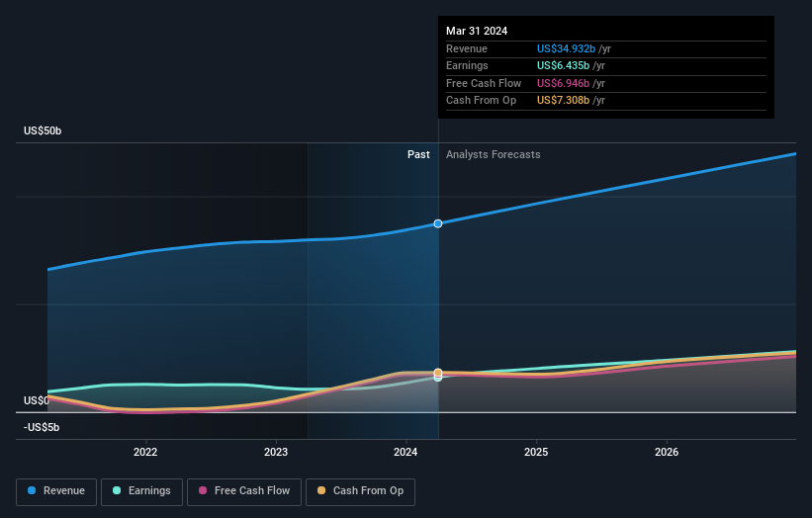
Task: Select the Revenue data point at Mar 2024
Action: (438, 223)
